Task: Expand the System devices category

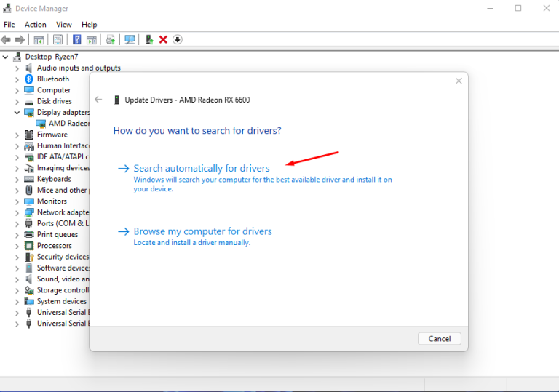Action: click(17, 302)
